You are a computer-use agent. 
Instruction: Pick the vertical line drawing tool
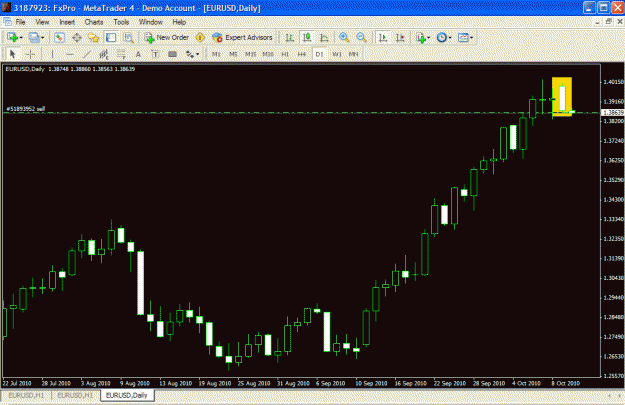(x=52, y=54)
